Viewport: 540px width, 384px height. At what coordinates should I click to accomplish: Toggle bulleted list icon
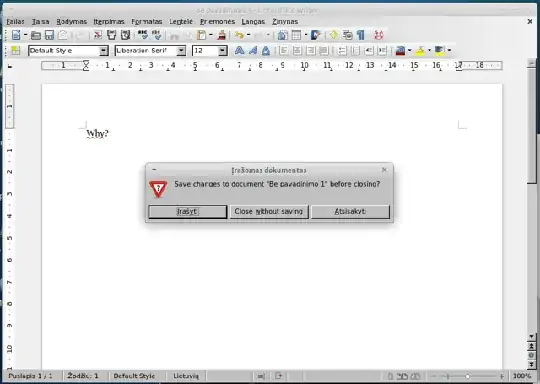pyautogui.click(x=355, y=51)
